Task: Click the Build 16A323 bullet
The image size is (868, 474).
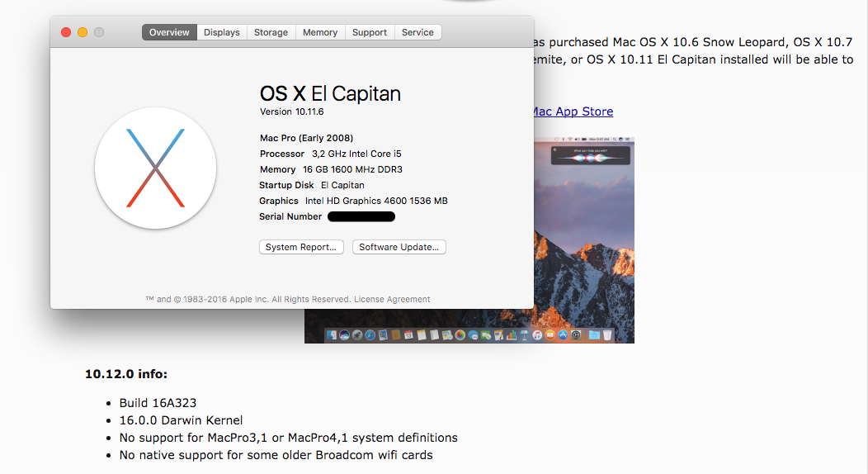Action: [x=158, y=403]
